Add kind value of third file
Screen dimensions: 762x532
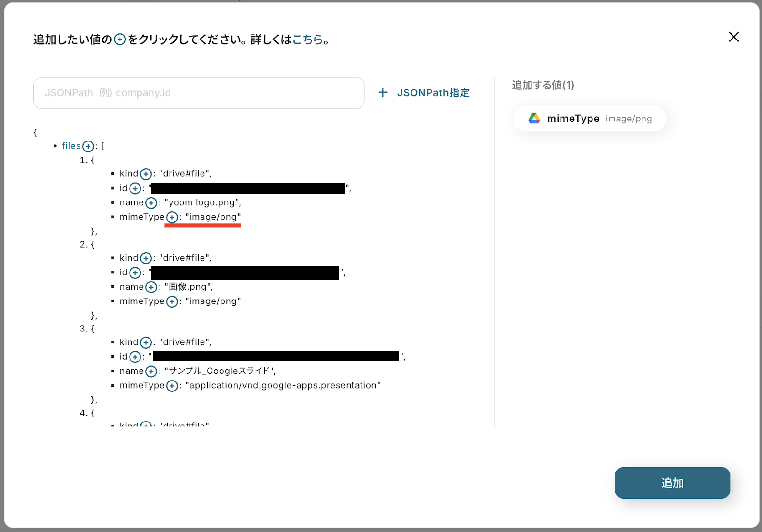pyautogui.click(x=146, y=342)
